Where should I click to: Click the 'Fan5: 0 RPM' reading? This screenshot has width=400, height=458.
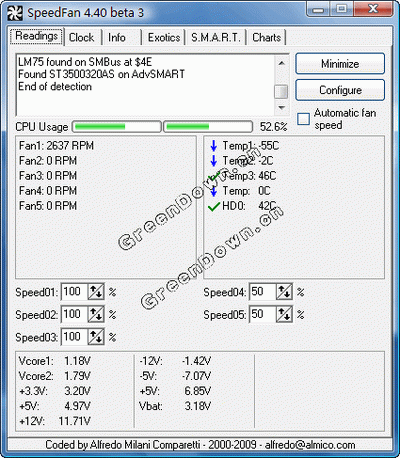coord(48,206)
